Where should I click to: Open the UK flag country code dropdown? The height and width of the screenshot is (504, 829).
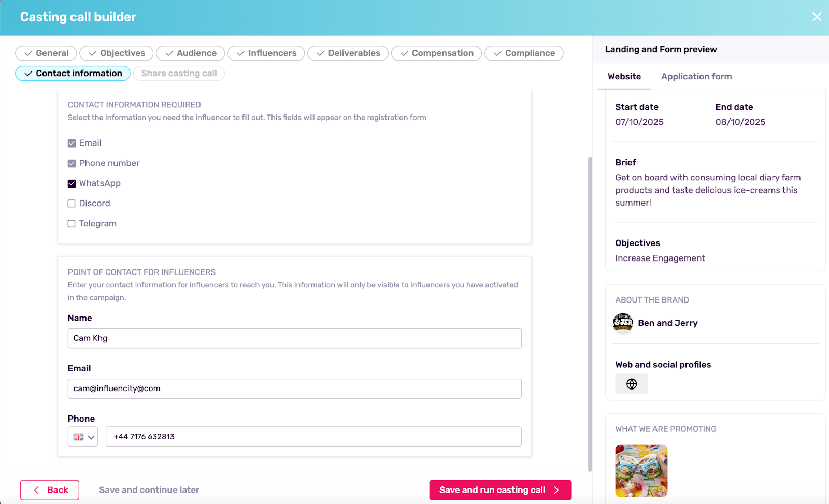coord(83,437)
